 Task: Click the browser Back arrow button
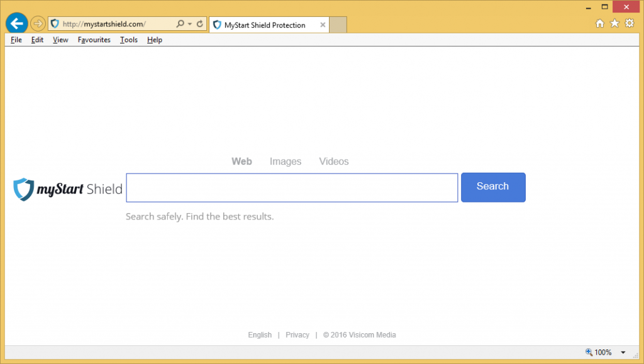pyautogui.click(x=16, y=24)
